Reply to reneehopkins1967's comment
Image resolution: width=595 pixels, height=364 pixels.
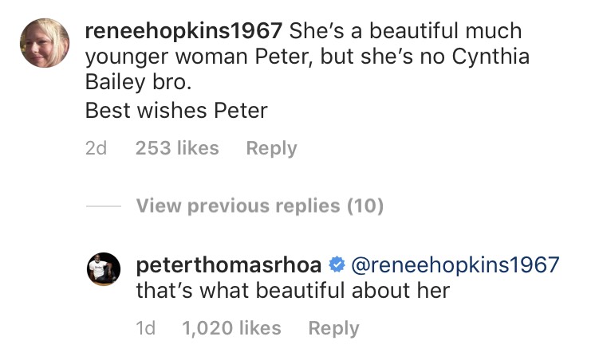coord(271,148)
